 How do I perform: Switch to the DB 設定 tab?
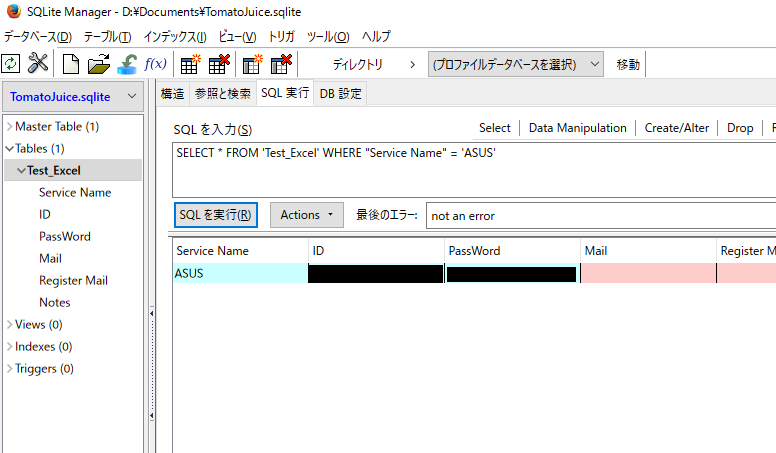(x=341, y=94)
